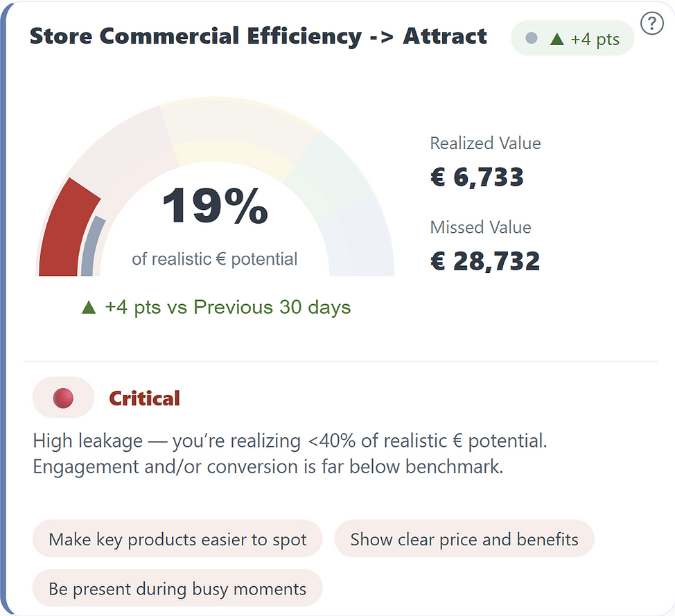This screenshot has width=675, height=616.
Task: Click the Be present during busy moments chip
Action: coord(177,588)
